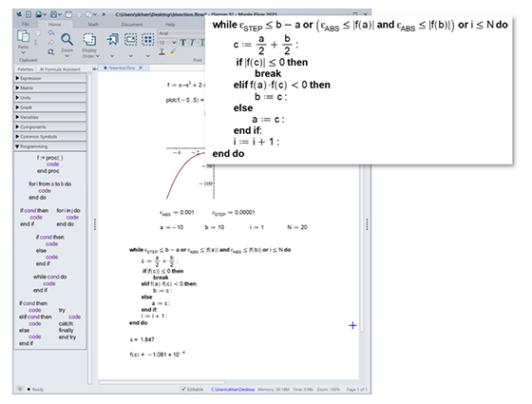
Task: Click the save icon in title bar
Action: [53, 14]
